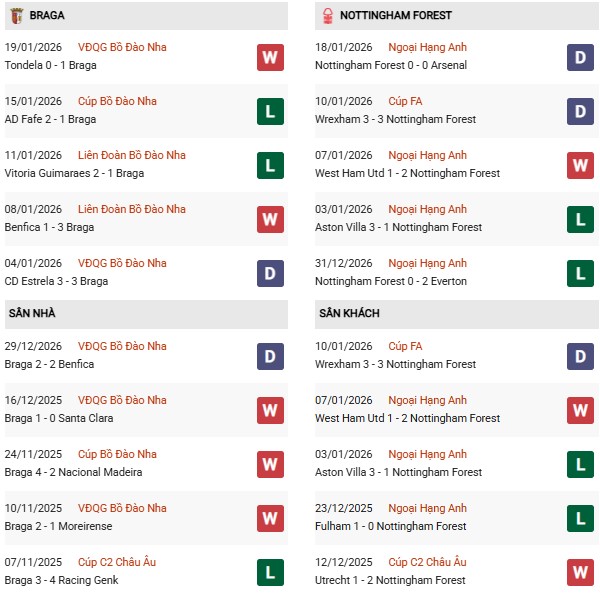Click D badge for CD Estrela 3 - 3 Braga
600x593 pixels.
[x=270, y=273]
